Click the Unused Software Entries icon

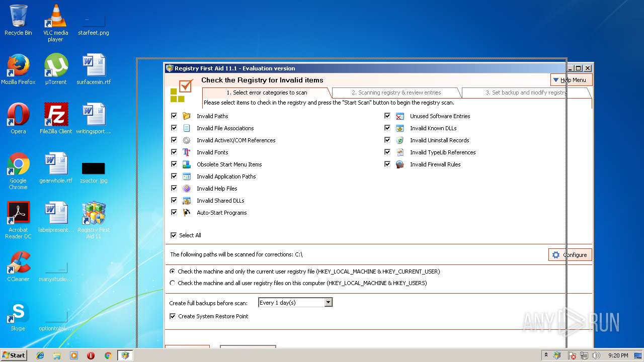400,116
